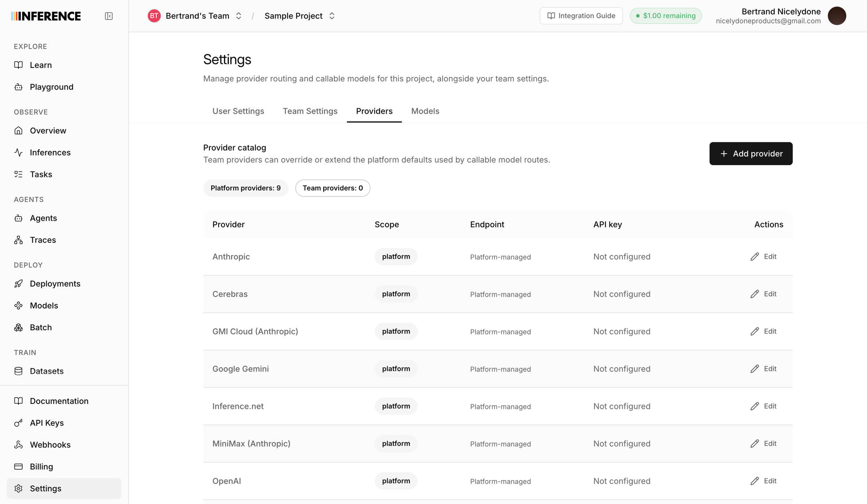Edit the MiniMax (Anthropic) provider
The height and width of the screenshot is (504, 867).
[763, 444]
